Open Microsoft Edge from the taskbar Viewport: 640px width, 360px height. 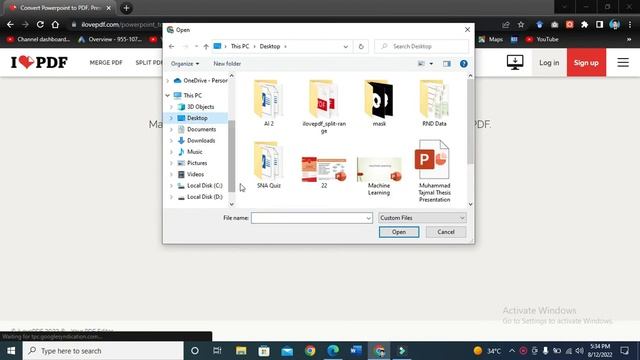(333, 351)
